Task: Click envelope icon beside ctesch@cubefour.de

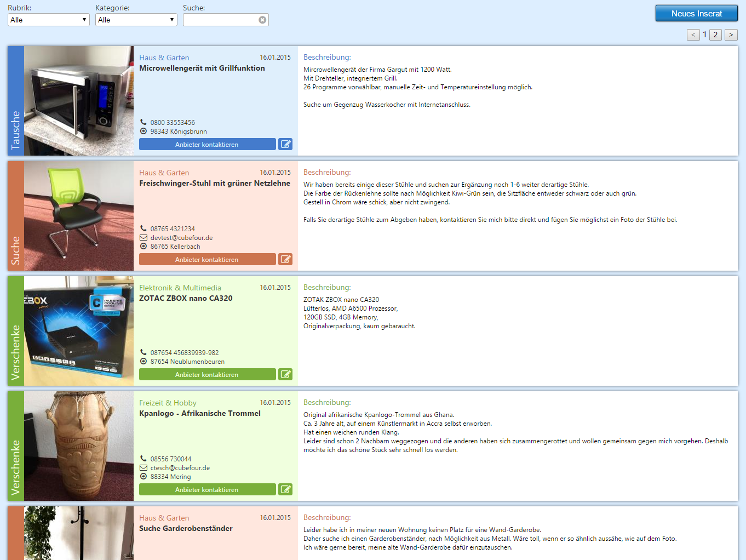Action: pos(144,467)
